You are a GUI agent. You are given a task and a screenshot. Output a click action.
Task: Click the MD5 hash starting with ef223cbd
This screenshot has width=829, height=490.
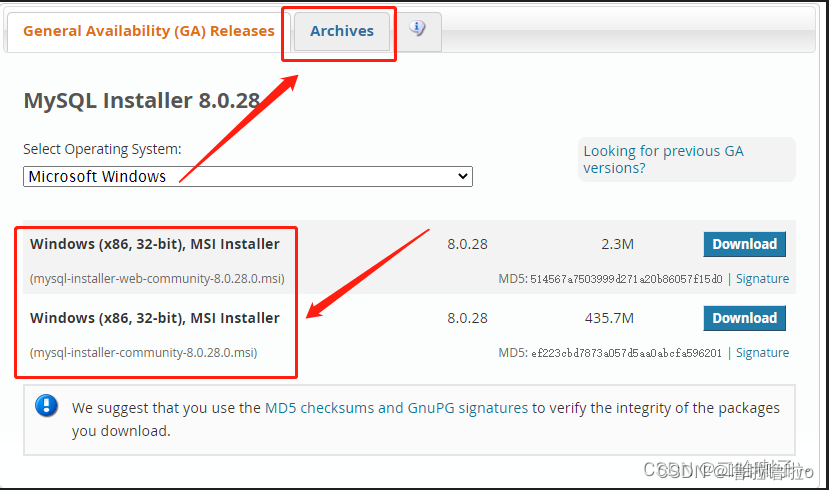pos(626,353)
